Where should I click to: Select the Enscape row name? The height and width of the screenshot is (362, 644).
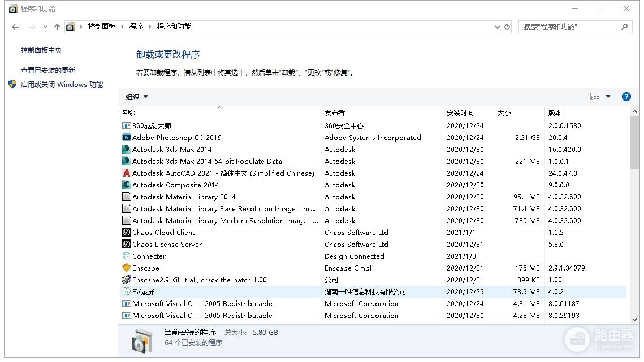146,268
